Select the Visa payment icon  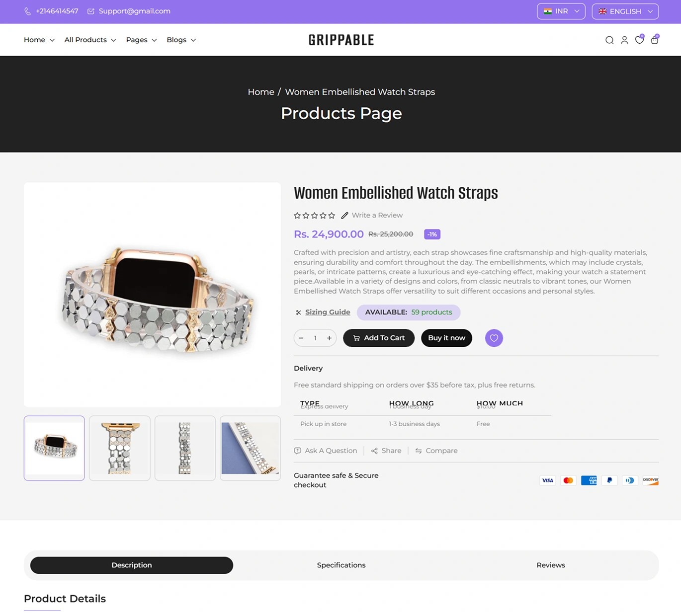[547, 480]
